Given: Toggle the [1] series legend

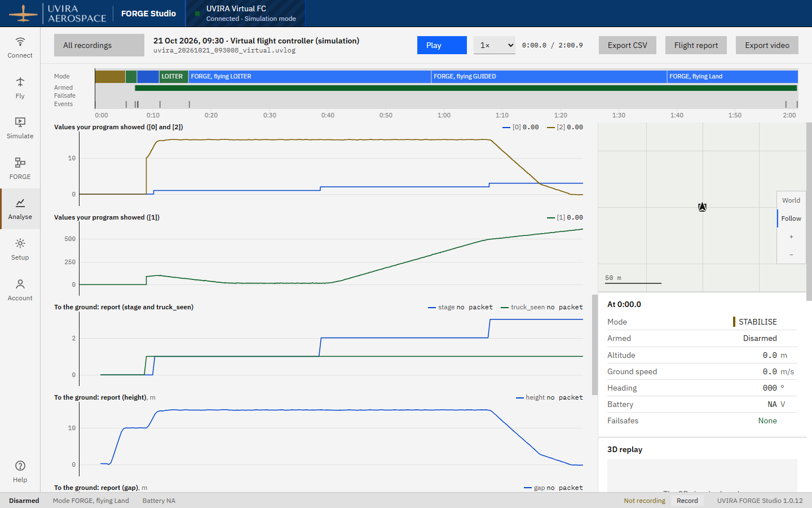Looking at the screenshot, I should pos(565,217).
